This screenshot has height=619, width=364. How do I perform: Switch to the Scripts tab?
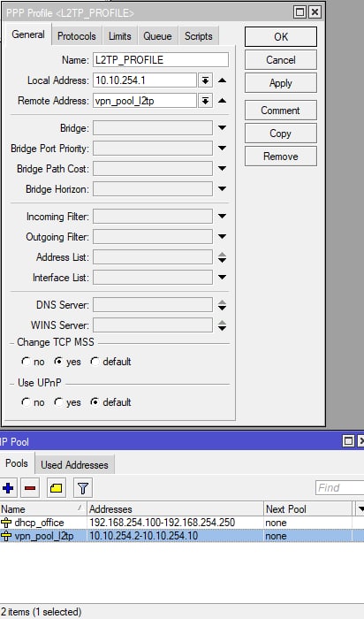(199, 36)
